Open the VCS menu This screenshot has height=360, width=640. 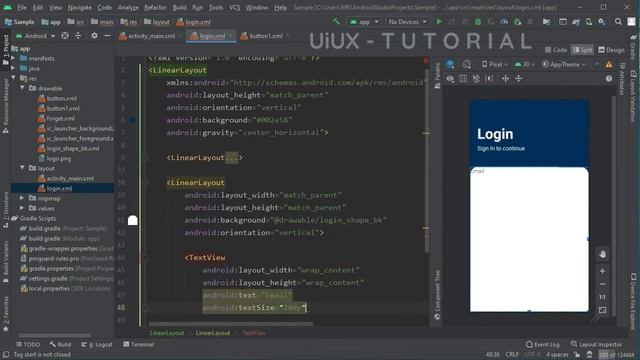point(234,7)
